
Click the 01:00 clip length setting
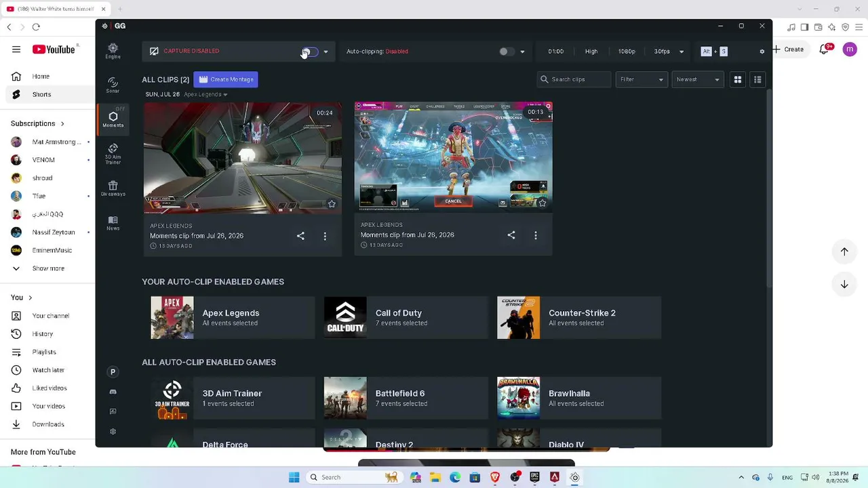tap(556, 52)
